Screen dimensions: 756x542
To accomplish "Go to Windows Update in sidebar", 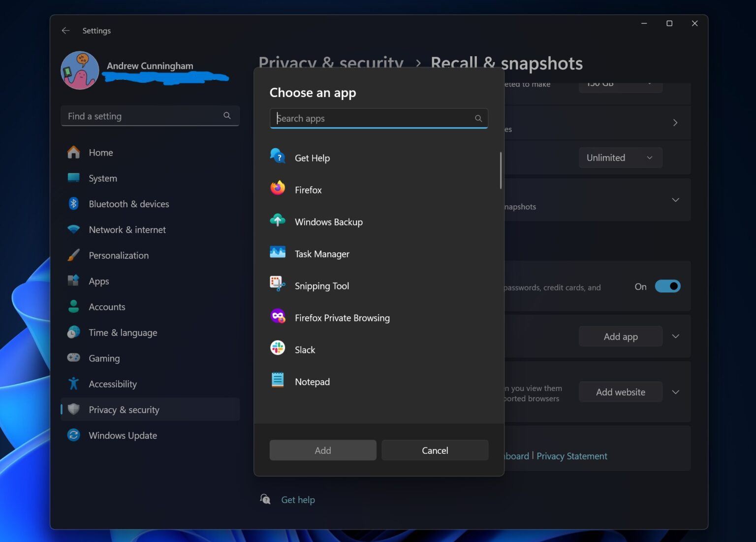I will coord(123,435).
